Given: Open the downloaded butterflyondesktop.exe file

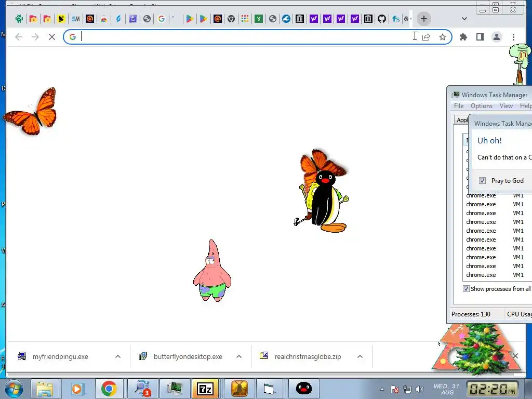Looking at the screenshot, I should click(188, 356).
